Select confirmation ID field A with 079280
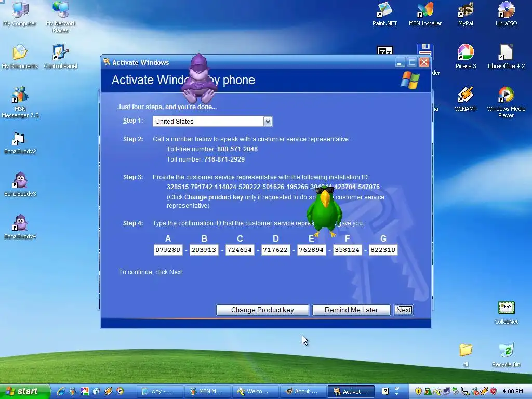The width and height of the screenshot is (532, 399). (168, 250)
